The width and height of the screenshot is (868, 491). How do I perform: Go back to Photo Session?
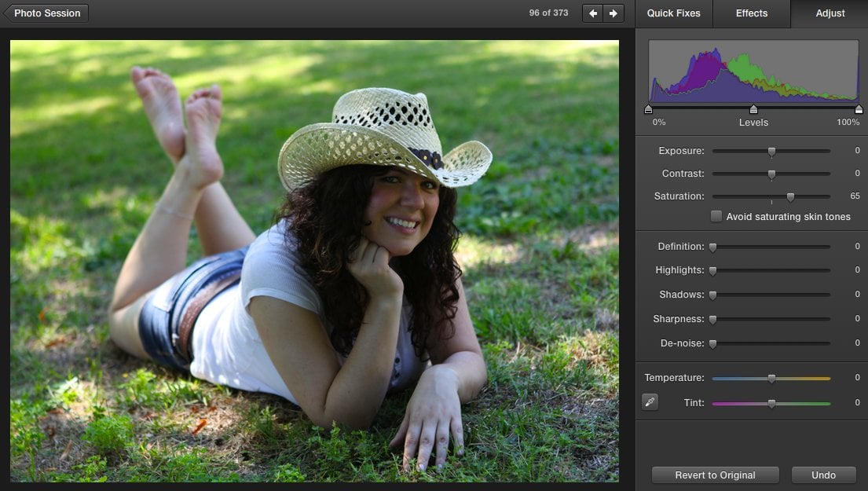[46, 13]
